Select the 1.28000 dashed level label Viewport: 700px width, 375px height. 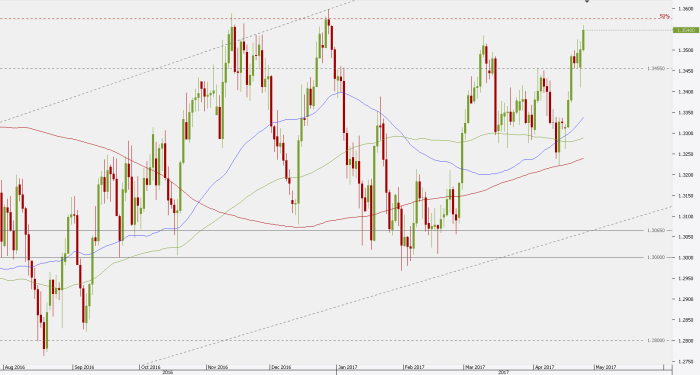656,340
